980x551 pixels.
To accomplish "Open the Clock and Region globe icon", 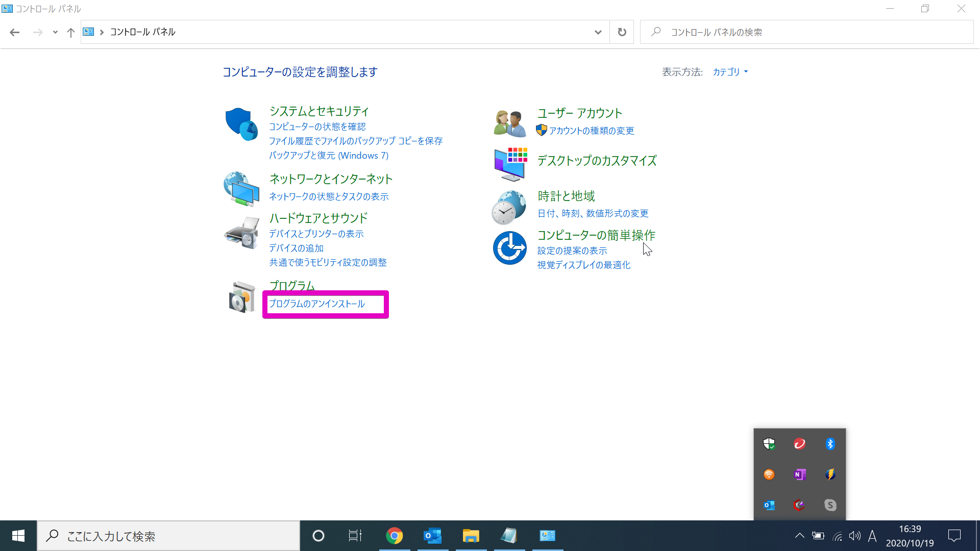I will (x=509, y=207).
